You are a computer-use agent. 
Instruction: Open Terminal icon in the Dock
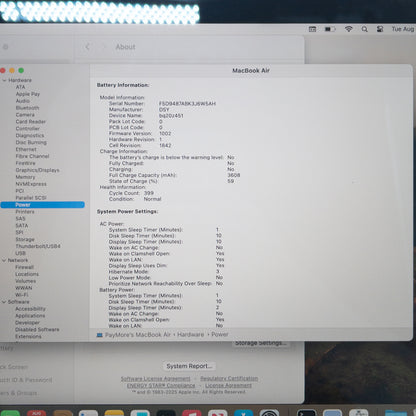(306, 413)
